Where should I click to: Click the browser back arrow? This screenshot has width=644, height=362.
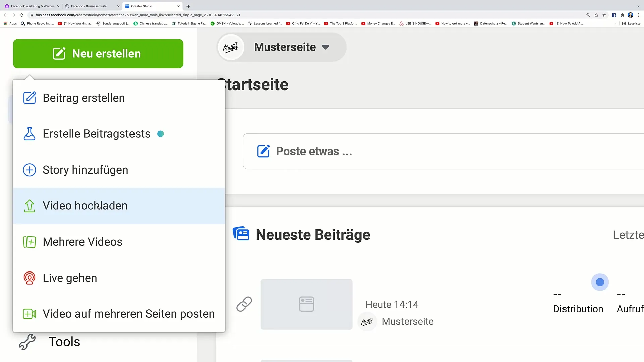5,15
